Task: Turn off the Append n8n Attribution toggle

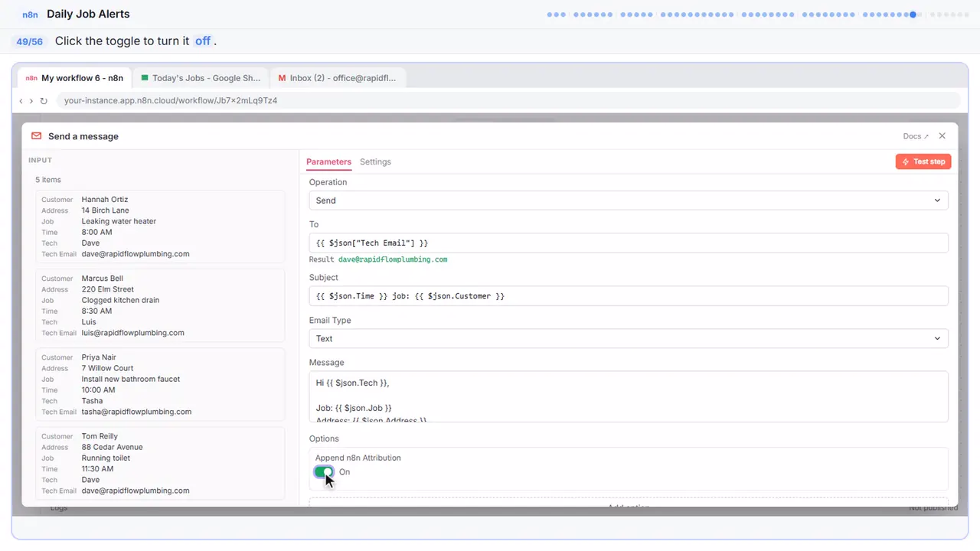Action: (324, 472)
